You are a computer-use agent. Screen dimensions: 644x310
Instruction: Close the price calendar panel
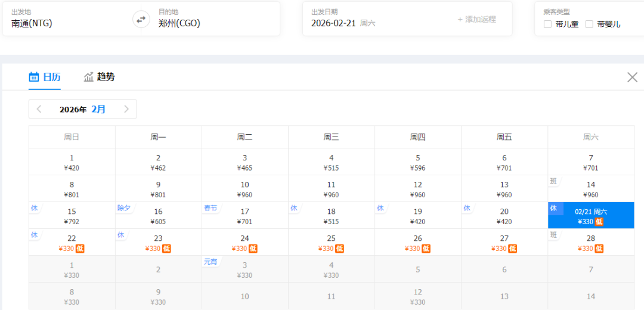(632, 77)
